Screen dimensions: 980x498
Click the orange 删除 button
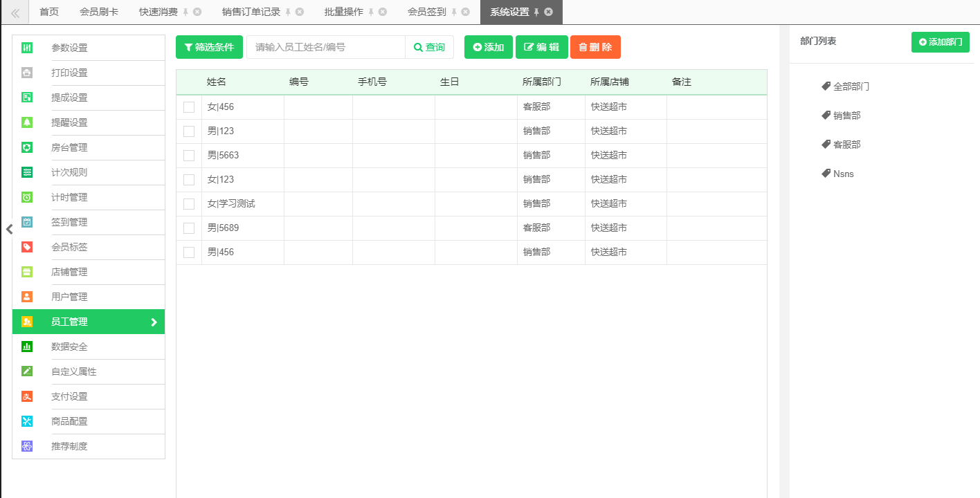(595, 47)
